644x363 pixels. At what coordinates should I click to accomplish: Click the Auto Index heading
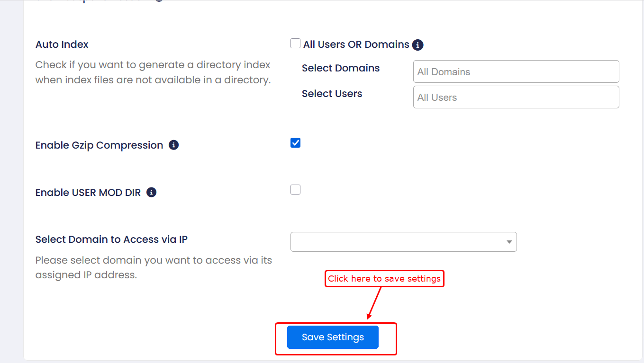coord(62,44)
